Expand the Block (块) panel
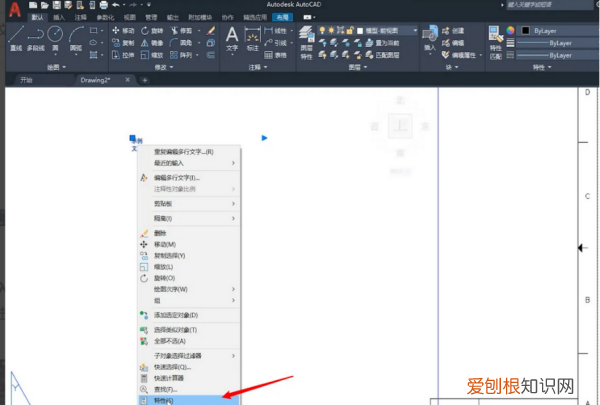 point(452,67)
